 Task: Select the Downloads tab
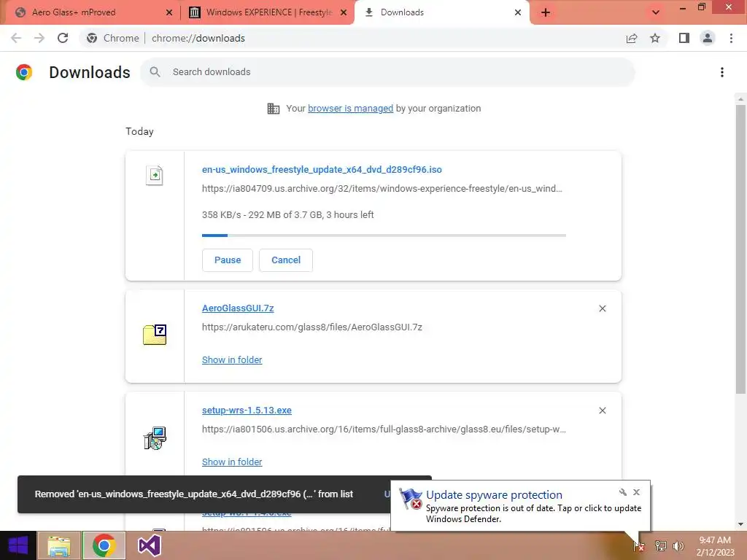(x=442, y=12)
